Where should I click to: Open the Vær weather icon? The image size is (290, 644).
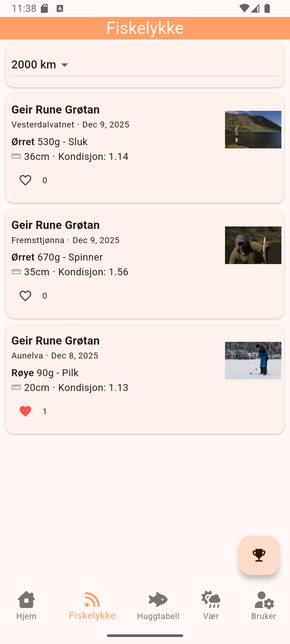coord(211,599)
